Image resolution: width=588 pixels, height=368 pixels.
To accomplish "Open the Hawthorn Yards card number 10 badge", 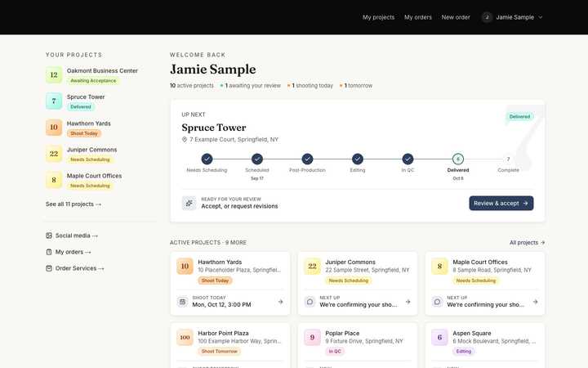I will tap(185, 267).
